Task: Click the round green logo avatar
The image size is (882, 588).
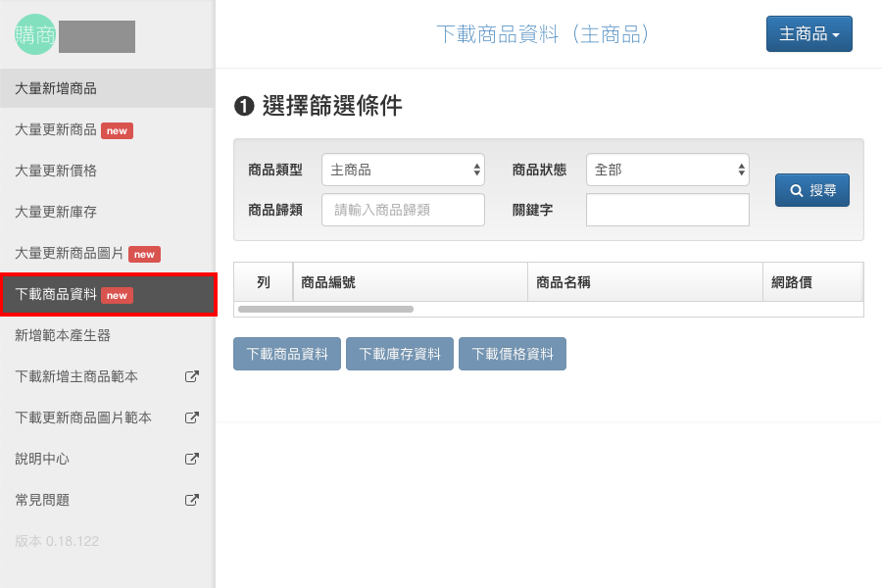Action: (34, 34)
